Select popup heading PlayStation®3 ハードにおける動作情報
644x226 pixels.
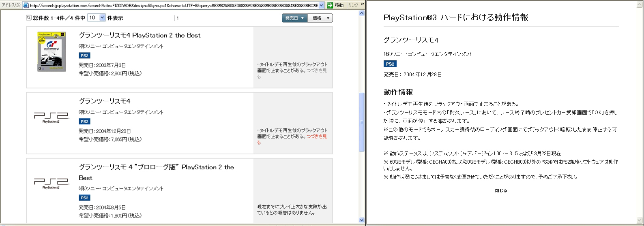456,17
